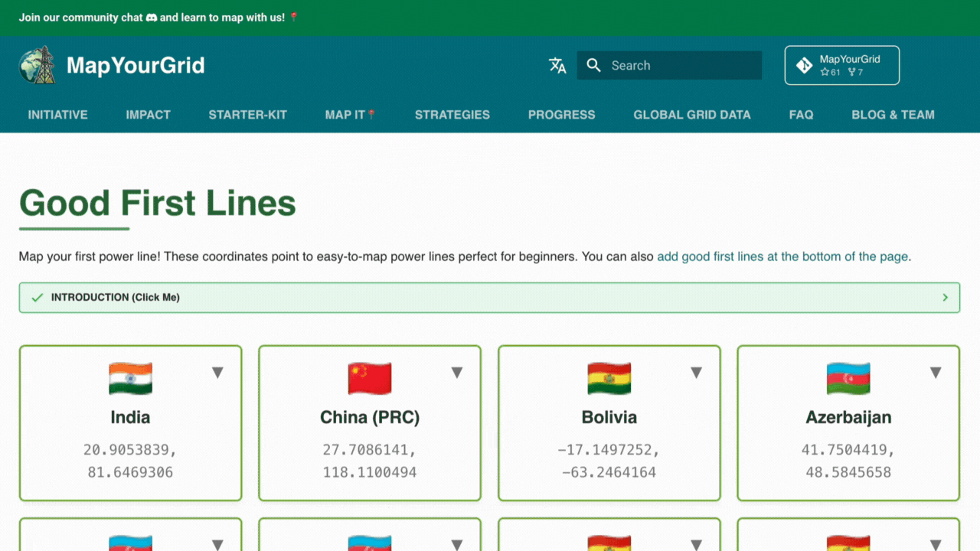
Task: Select the MAP IT tab
Action: point(351,115)
